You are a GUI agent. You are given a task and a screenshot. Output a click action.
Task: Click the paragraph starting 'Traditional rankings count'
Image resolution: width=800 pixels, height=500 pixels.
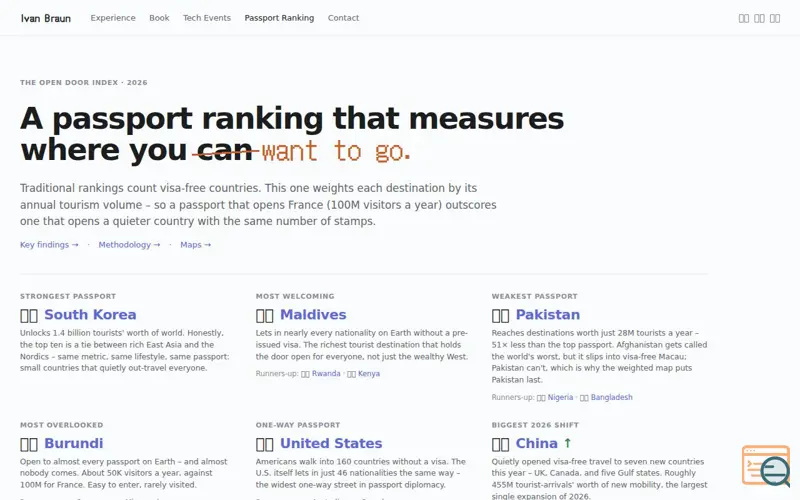point(258,205)
